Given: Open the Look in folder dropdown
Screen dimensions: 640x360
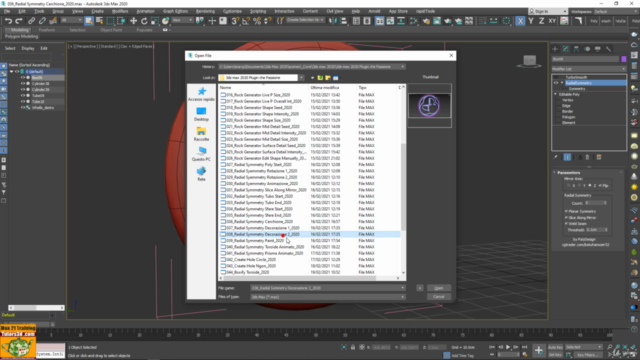Looking at the screenshot, I should point(301,78).
